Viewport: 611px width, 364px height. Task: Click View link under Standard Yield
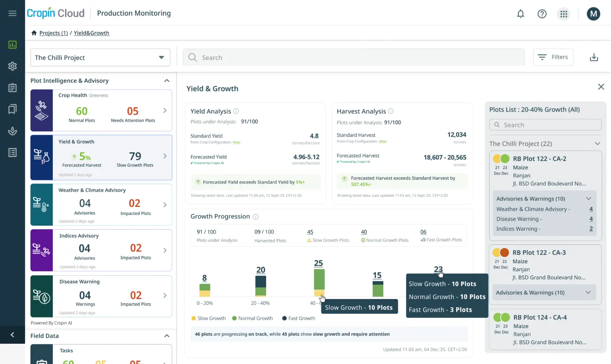tap(236, 142)
